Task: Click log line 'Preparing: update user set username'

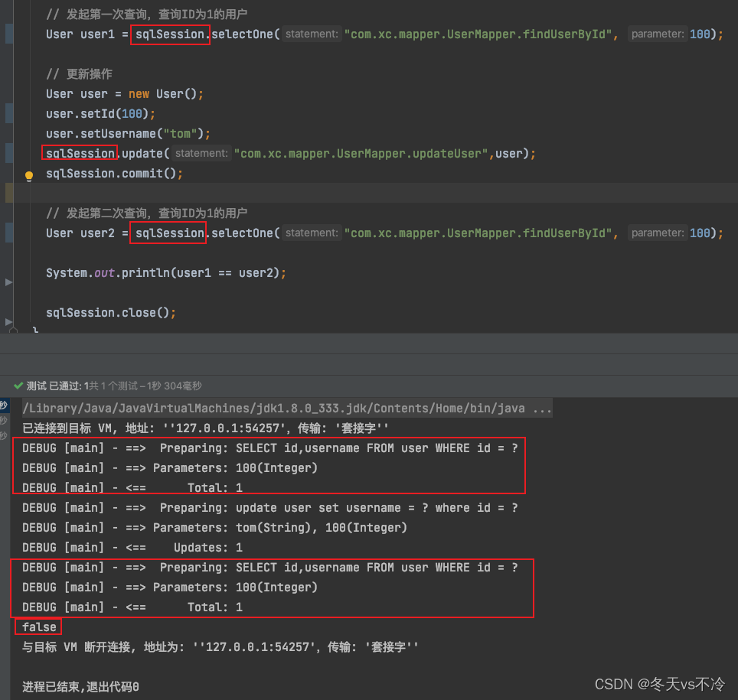Action: [x=270, y=507]
